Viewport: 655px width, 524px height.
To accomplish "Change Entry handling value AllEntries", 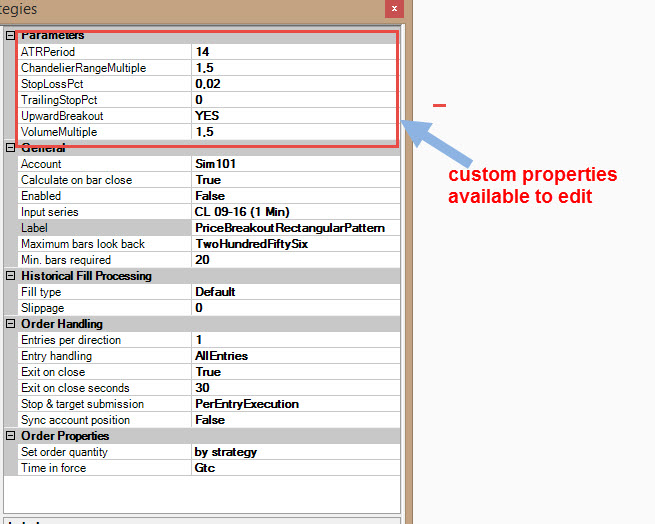I will 295,356.
